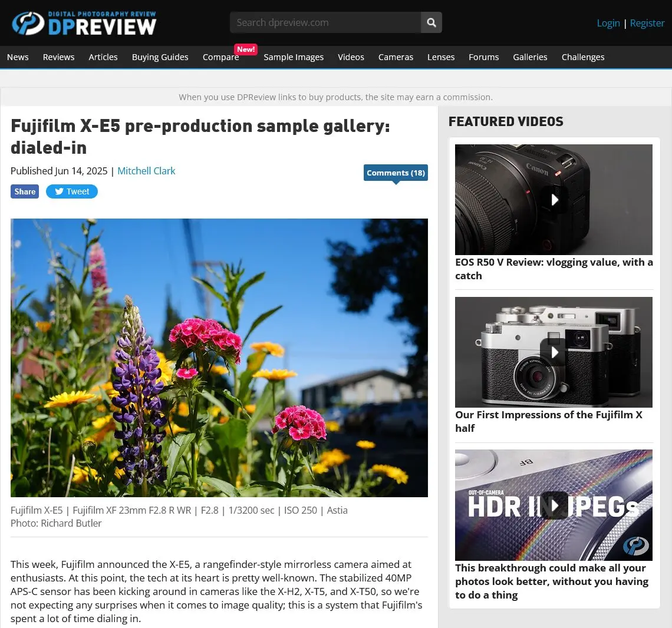Click the Register link

pyautogui.click(x=647, y=23)
